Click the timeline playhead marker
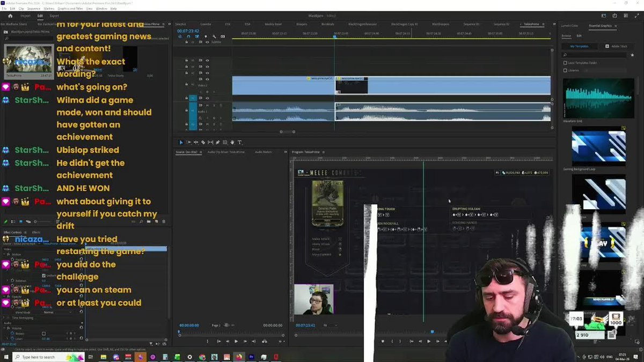This screenshot has width=644, height=362. coord(334,37)
